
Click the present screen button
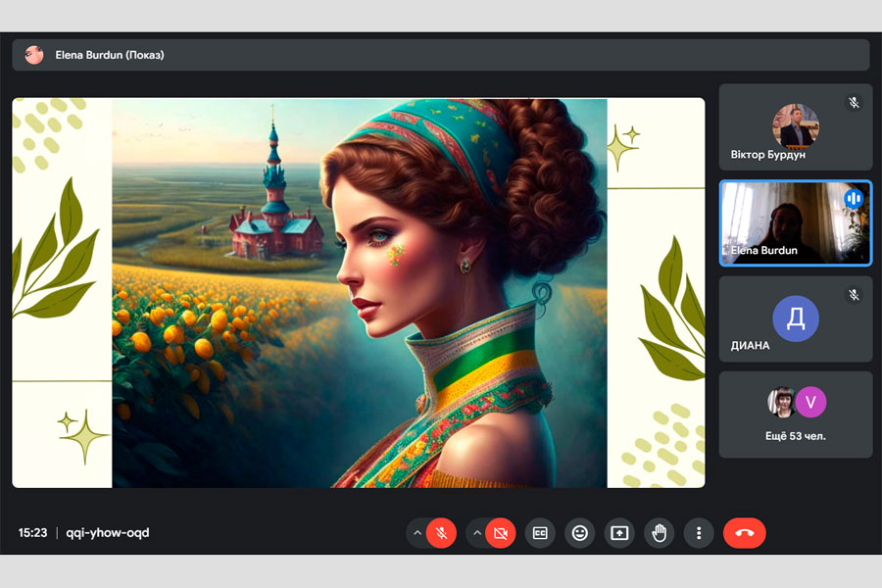619,533
